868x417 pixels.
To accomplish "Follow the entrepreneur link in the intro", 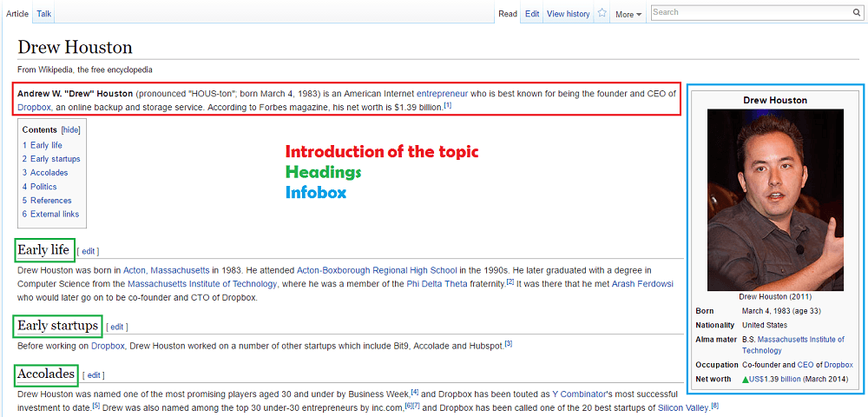I will pos(442,93).
